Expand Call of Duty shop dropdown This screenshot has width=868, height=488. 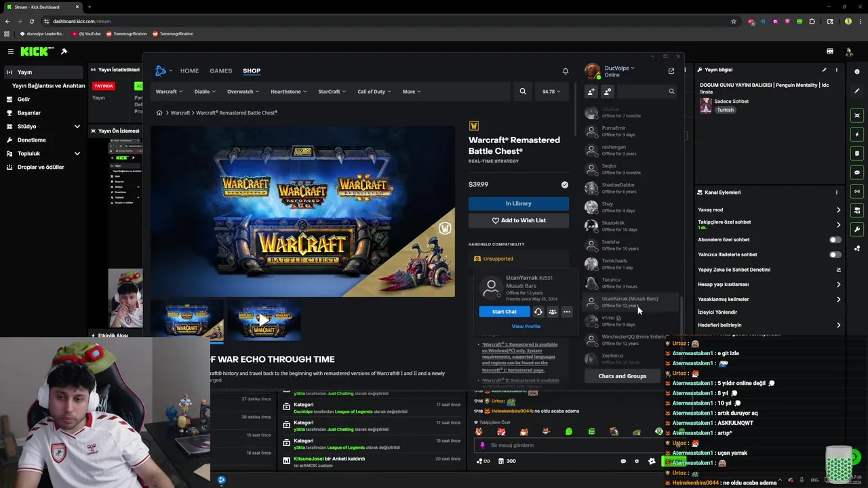[374, 91]
